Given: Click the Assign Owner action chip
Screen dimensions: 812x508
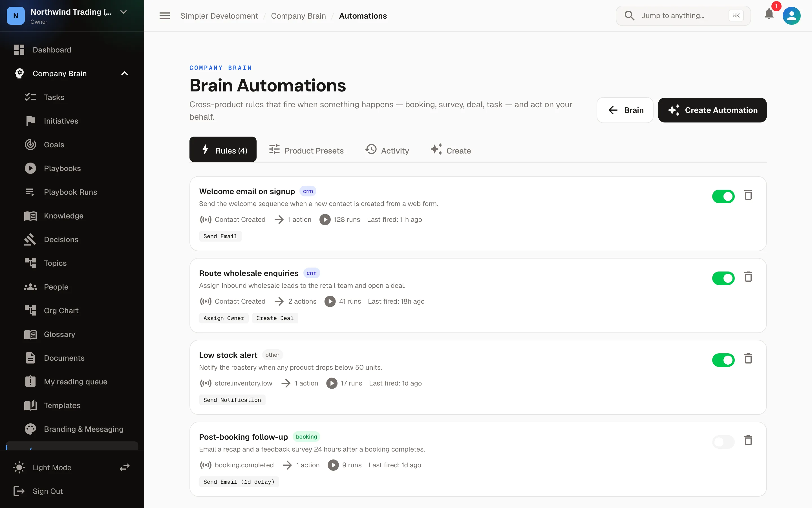Looking at the screenshot, I should [x=224, y=318].
